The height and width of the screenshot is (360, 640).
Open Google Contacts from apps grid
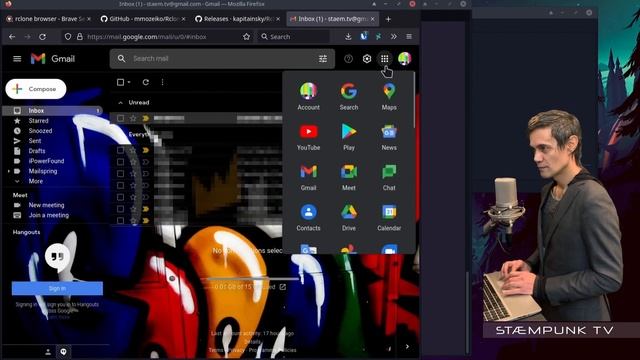[308, 218]
